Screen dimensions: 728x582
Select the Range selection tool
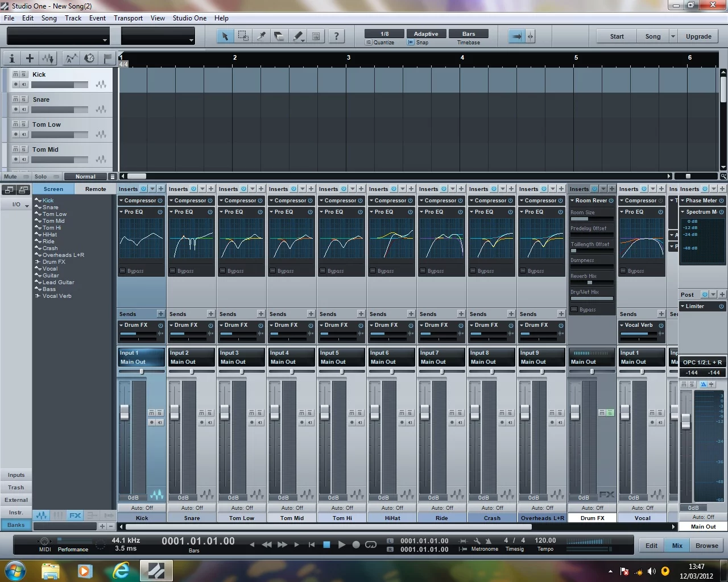(x=243, y=36)
